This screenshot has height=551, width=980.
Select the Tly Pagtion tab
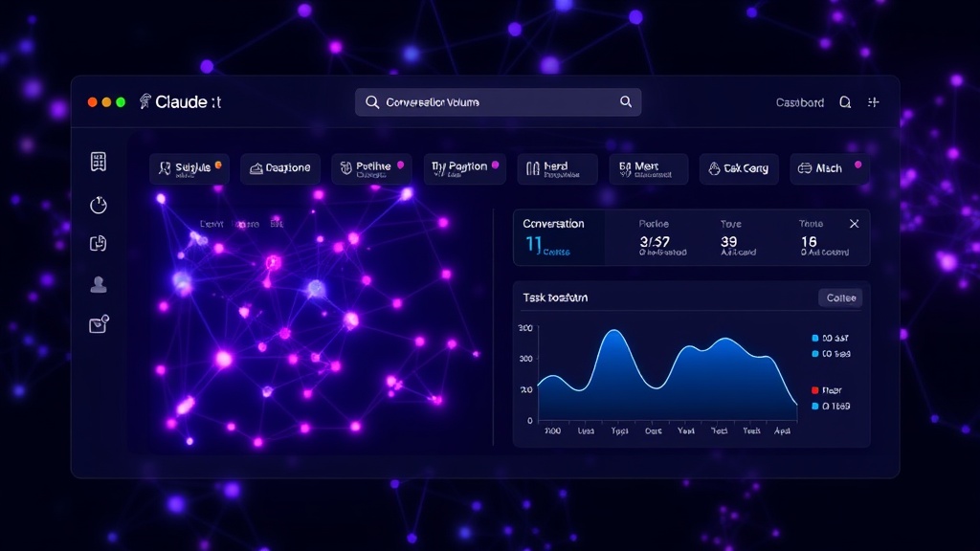[x=464, y=168]
